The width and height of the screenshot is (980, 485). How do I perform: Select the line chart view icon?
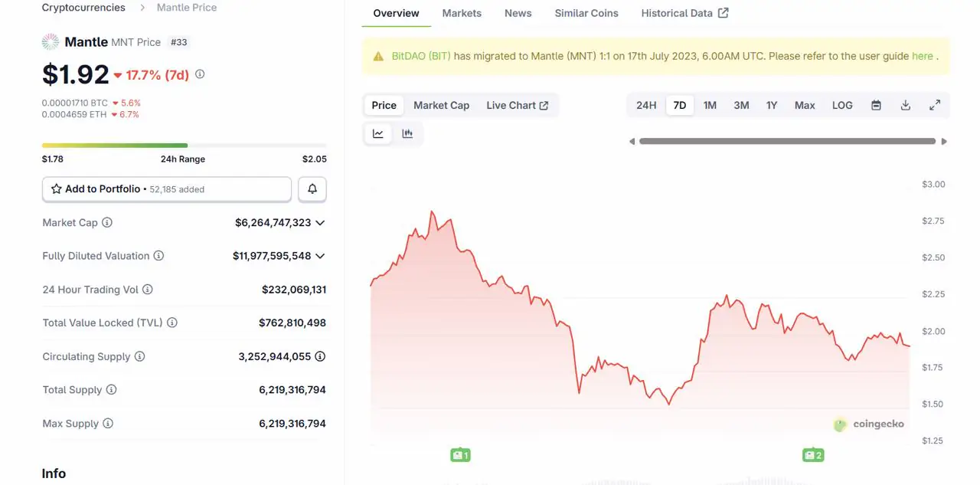point(378,134)
